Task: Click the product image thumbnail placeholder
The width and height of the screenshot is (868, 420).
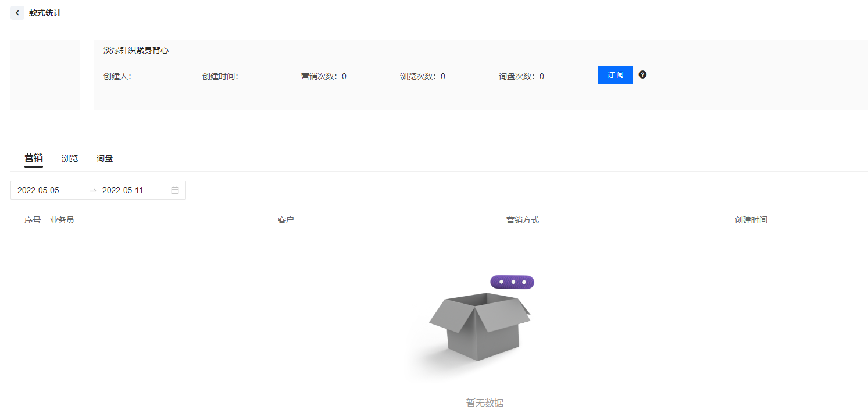Action: coord(45,75)
